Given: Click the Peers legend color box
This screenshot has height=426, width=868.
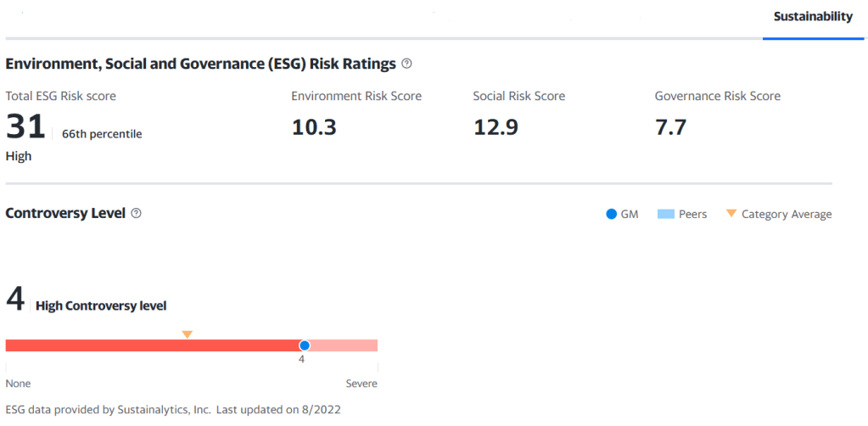Looking at the screenshot, I should (x=665, y=214).
